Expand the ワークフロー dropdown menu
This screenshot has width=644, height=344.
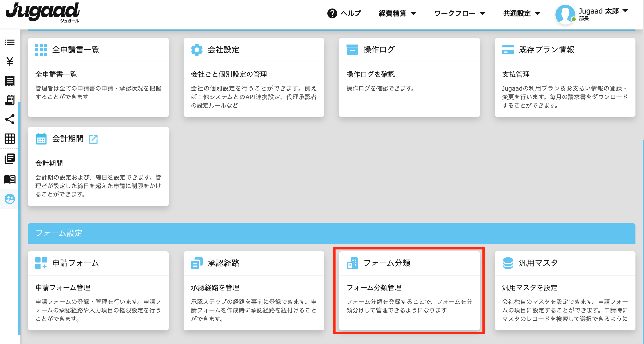tap(460, 13)
